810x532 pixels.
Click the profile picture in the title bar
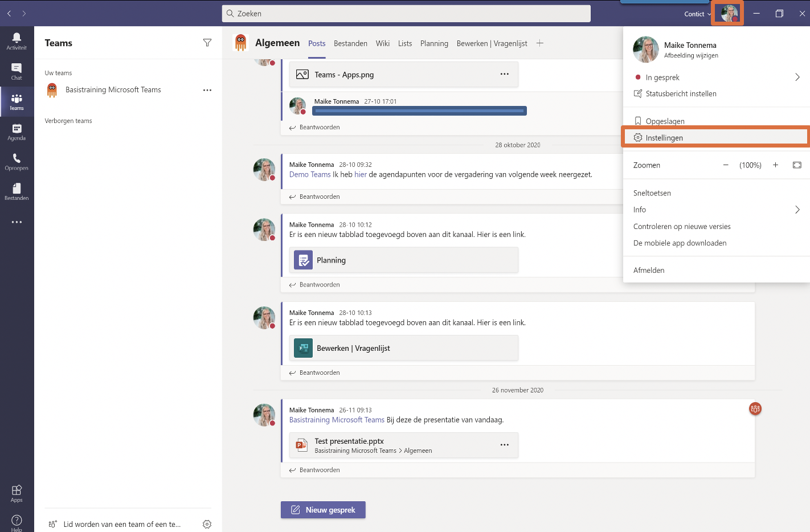pyautogui.click(x=729, y=13)
